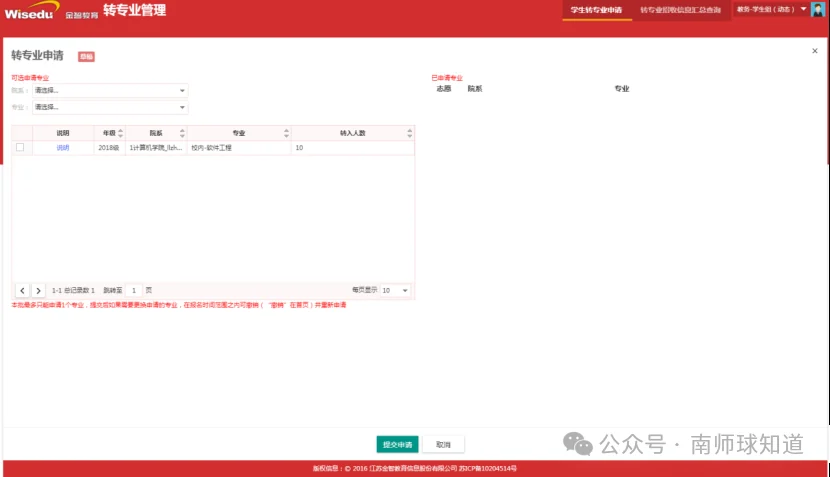Click the '1-1 总记录数 1' pager text
This screenshot has height=477, width=830.
(73, 290)
